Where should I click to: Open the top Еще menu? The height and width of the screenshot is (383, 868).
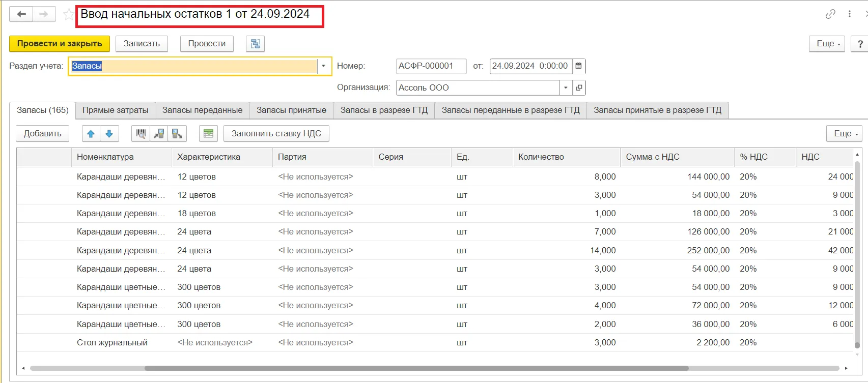coord(827,44)
